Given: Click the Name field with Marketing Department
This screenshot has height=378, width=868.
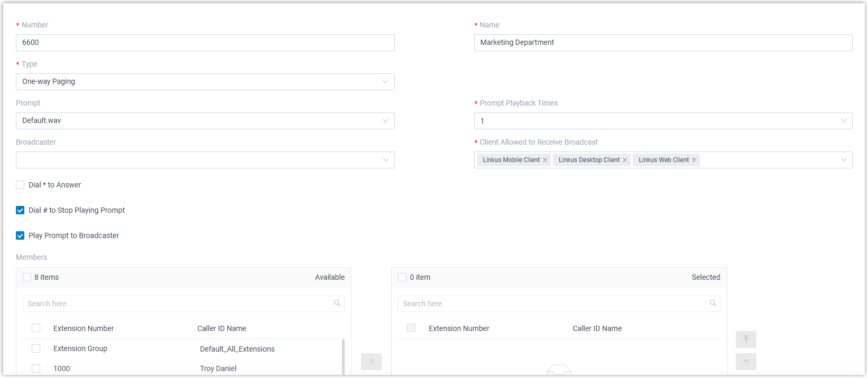Looking at the screenshot, I should 663,43.
